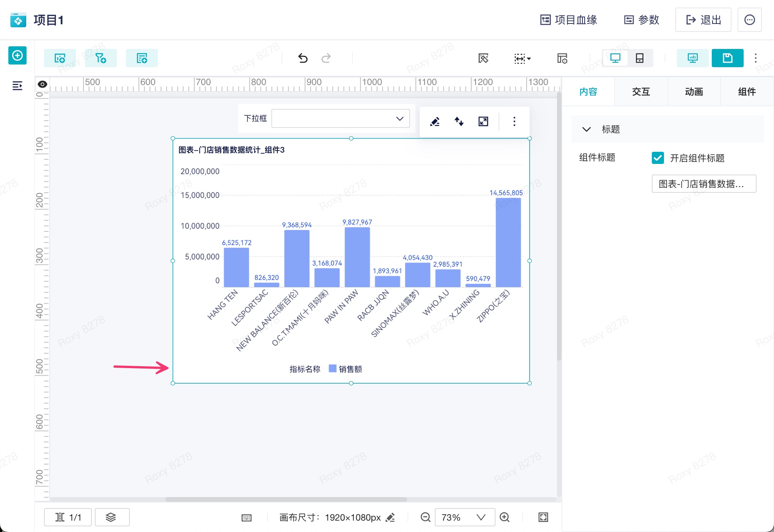Open the chart's more-options menu

[x=514, y=121]
